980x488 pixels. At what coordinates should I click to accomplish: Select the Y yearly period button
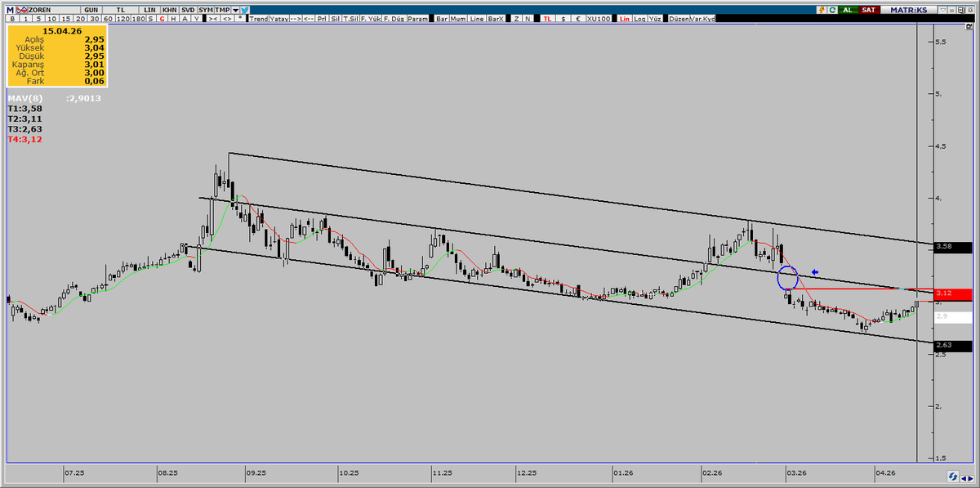pyautogui.click(x=196, y=19)
